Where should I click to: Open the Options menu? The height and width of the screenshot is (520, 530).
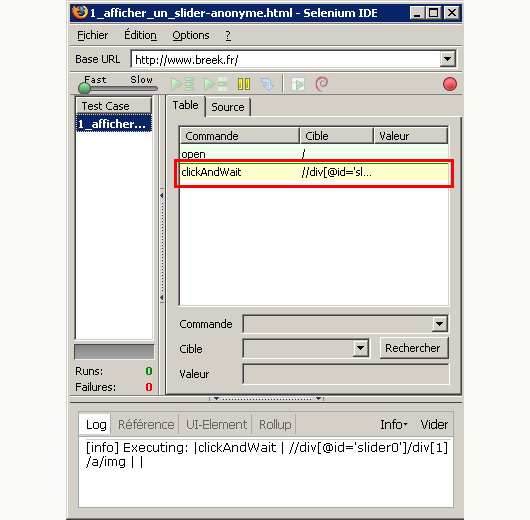coord(191,35)
